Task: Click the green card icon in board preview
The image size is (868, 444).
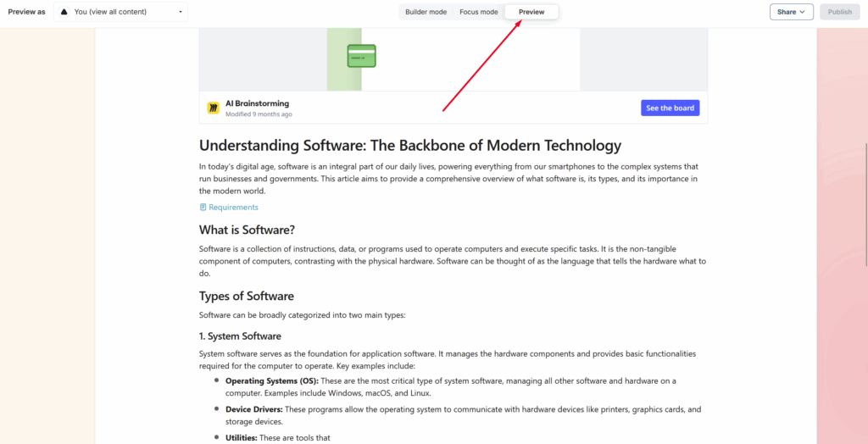Action: (361, 56)
